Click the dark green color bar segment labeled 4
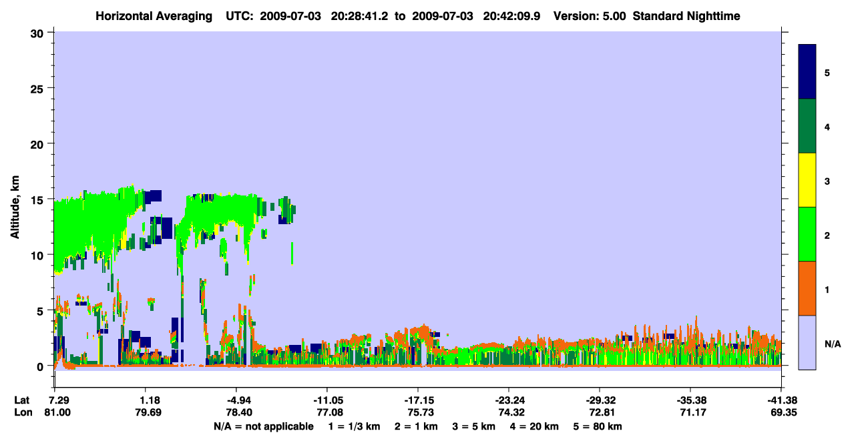Viewport: 868px width, 445px height. pyautogui.click(x=807, y=126)
